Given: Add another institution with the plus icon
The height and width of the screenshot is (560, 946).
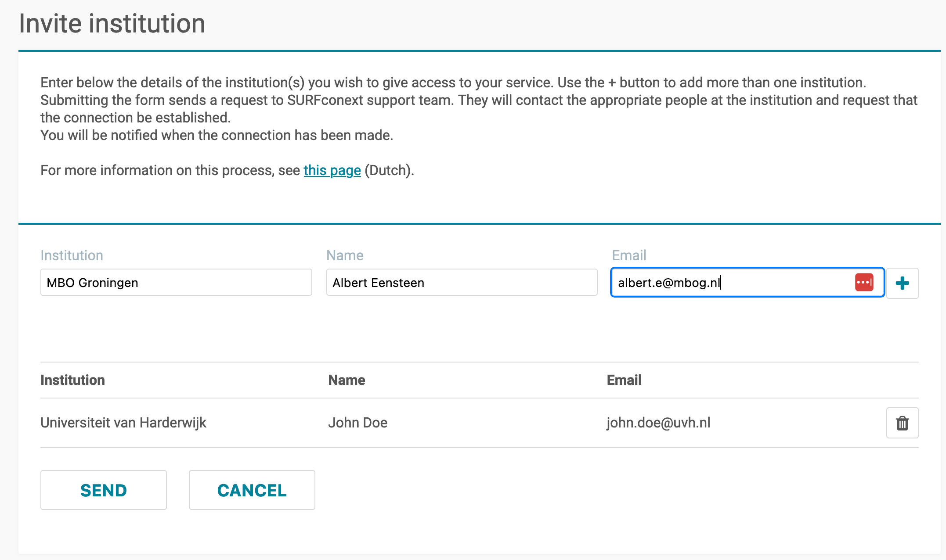Looking at the screenshot, I should pos(902,283).
